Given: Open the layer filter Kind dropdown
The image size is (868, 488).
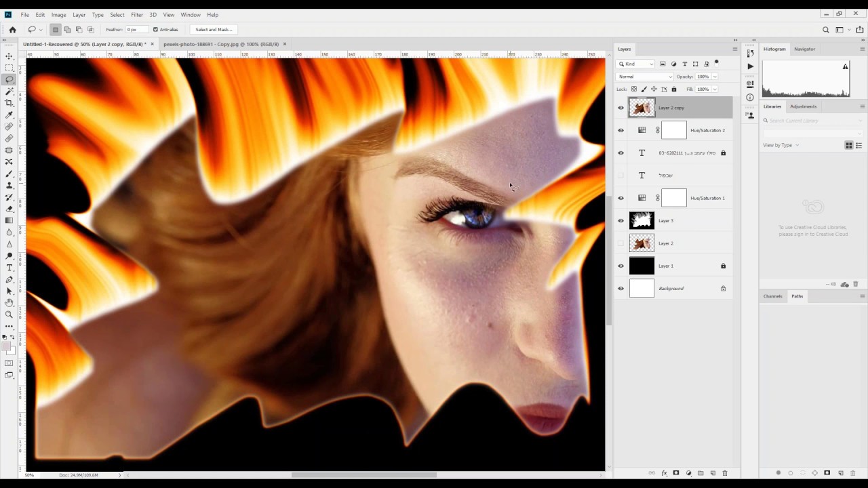Looking at the screenshot, I should coord(636,64).
